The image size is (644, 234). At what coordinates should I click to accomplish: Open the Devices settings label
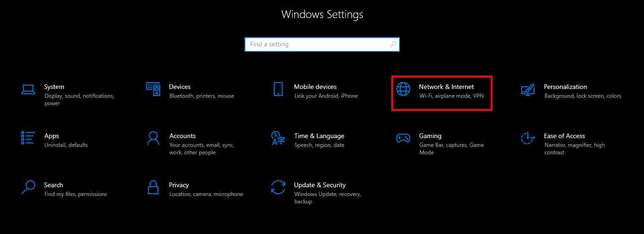180,87
